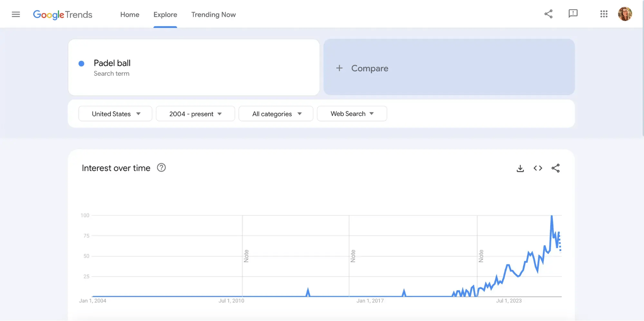Edit the Padel ball search term
Viewport: 644px width, 321px height.
(x=194, y=67)
